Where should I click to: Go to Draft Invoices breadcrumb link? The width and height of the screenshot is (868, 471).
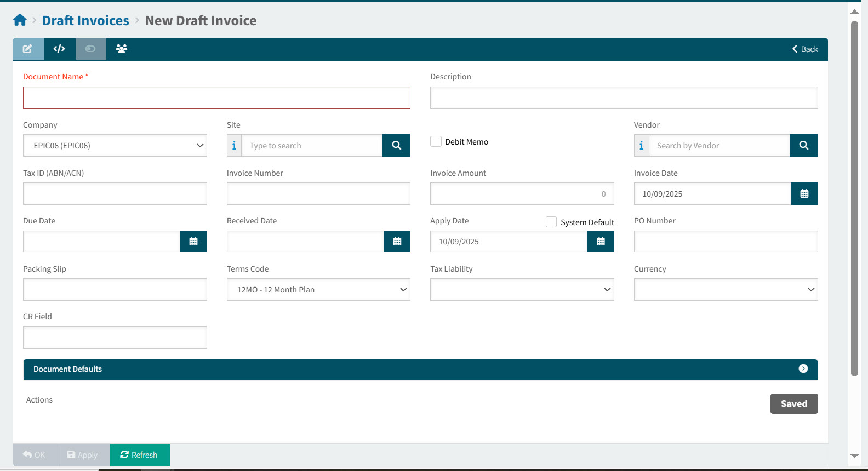pyautogui.click(x=85, y=21)
